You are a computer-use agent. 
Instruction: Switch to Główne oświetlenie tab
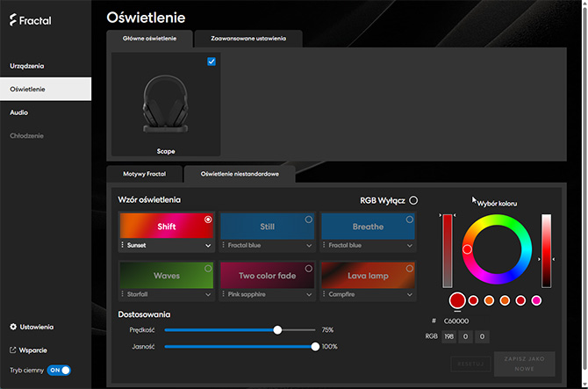pos(149,39)
